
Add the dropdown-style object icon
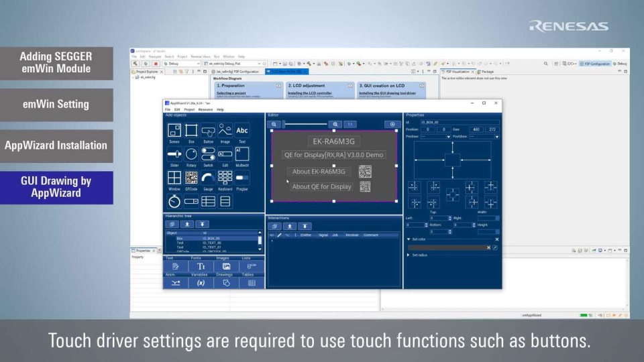pyautogui.click(x=191, y=202)
